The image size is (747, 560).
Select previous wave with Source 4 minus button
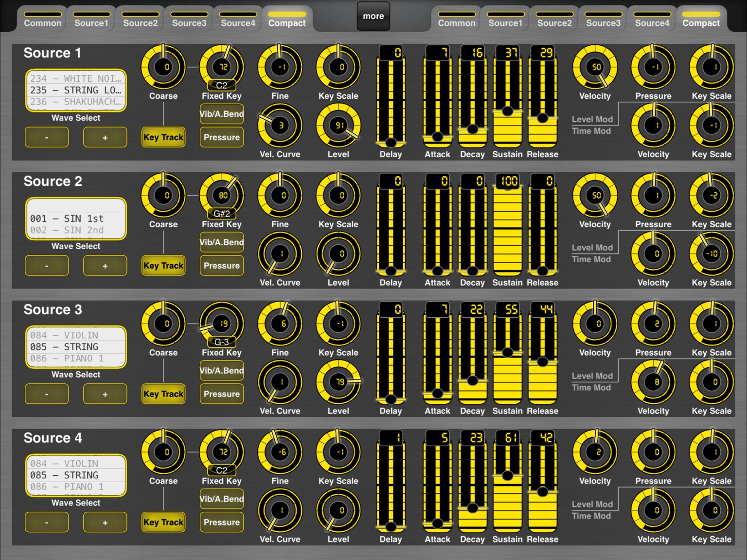[x=47, y=523]
